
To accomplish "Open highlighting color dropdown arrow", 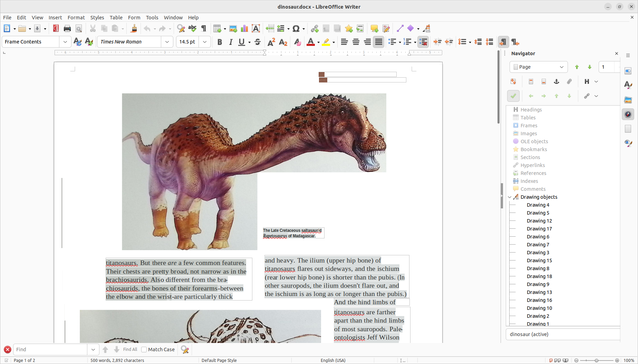I will coord(333,42).
